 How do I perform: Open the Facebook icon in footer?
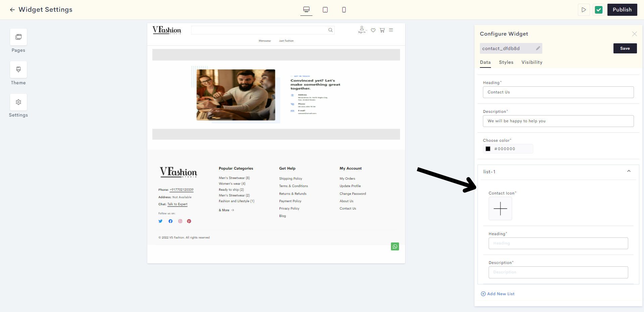170,221
